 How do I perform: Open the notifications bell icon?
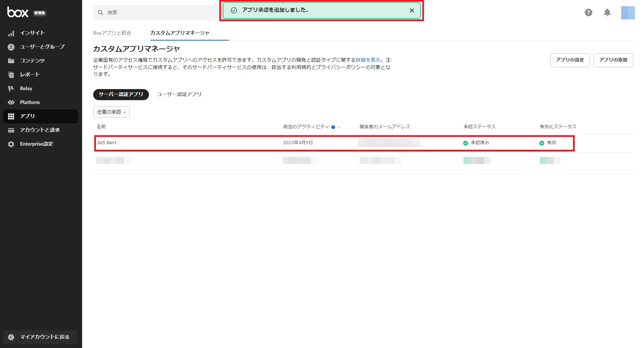pos(607,12)
